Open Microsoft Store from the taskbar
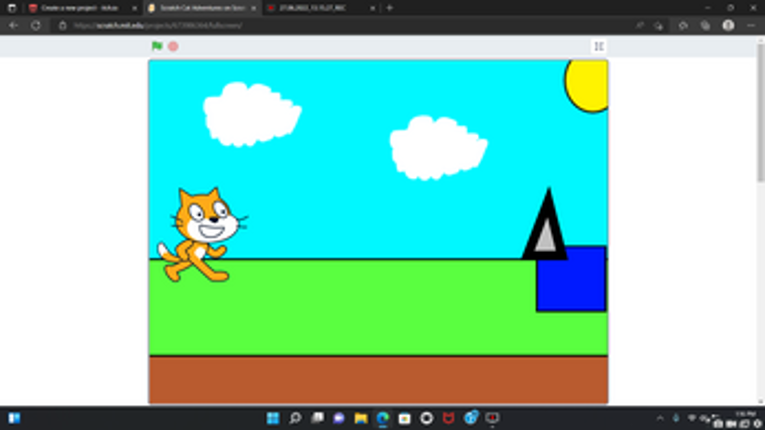 point(404,418)
